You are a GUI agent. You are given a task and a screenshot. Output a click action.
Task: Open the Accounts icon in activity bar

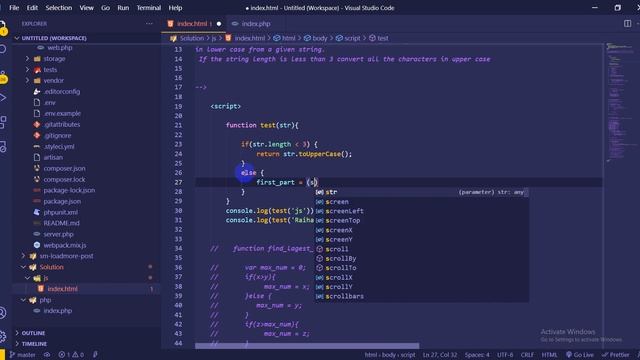click(3, 313)
